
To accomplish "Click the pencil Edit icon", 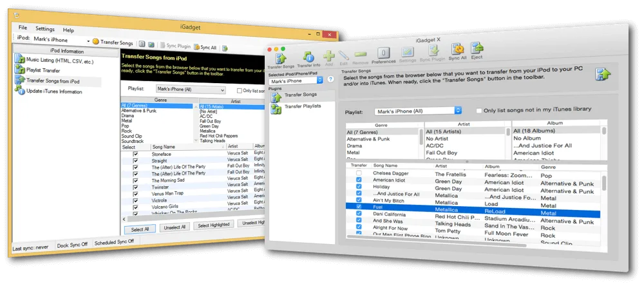I will tap(344, 55).
